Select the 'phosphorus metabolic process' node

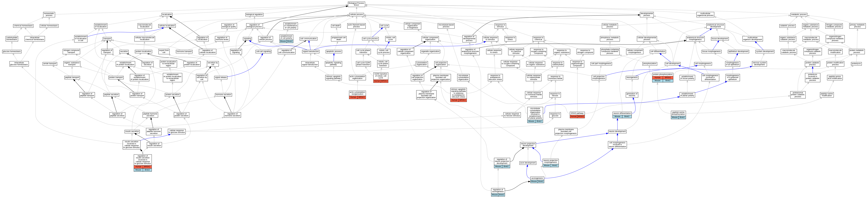pos(610,39)
